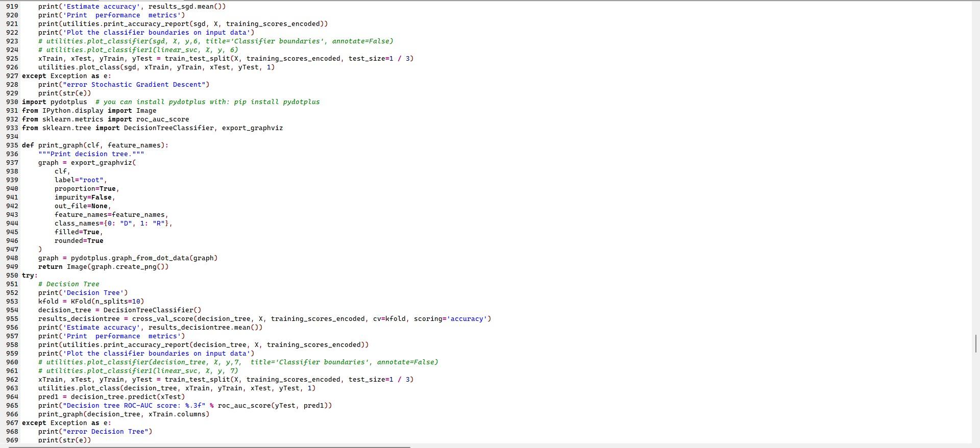Viewport: 980px width, 448px height.
Task: Click the 'graph_from_dot_data' assignment line
Action: [128, 258]
